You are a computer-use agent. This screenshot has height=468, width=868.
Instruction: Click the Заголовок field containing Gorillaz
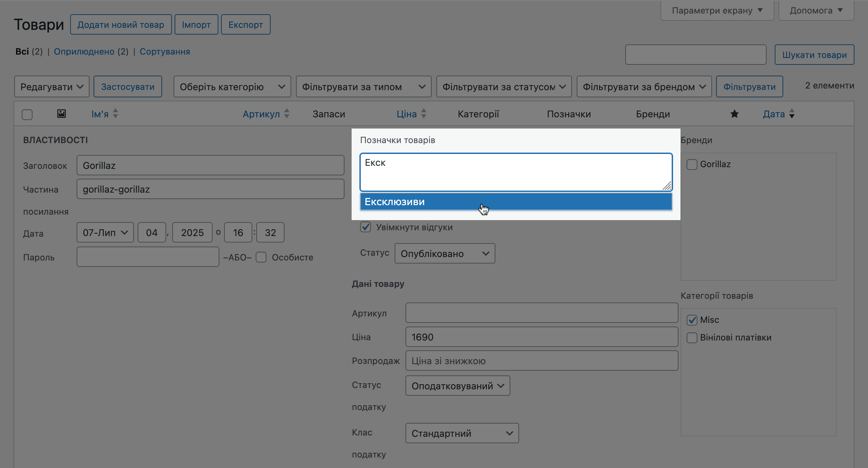click(211, 165)
